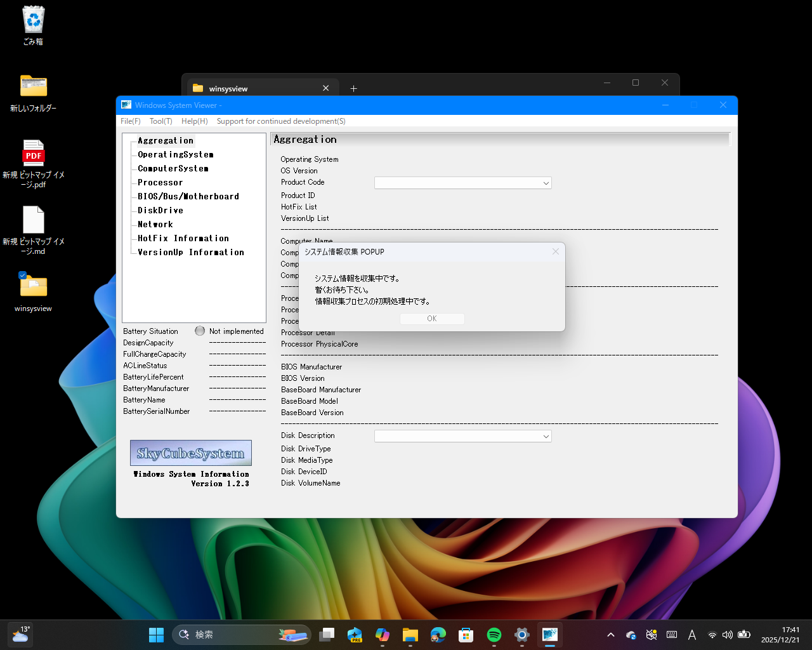
Task: Open Spotify from the taskbar
Action: (494, 635)
